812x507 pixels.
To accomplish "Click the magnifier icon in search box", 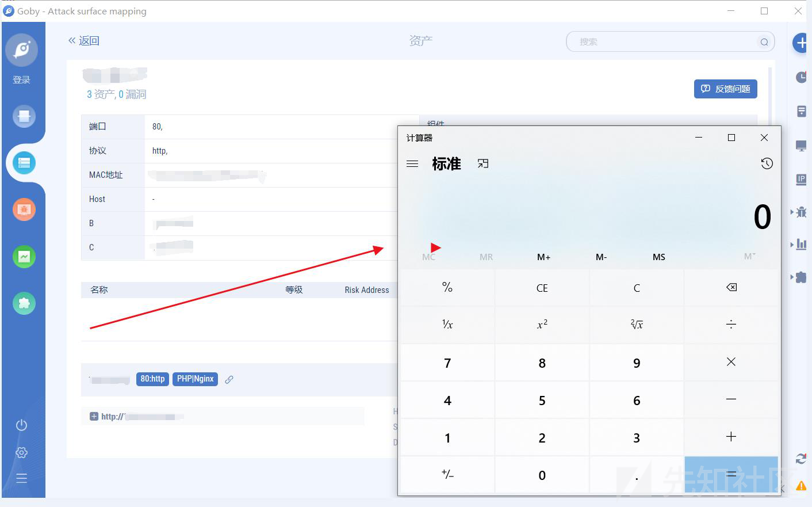I will 764,42.
